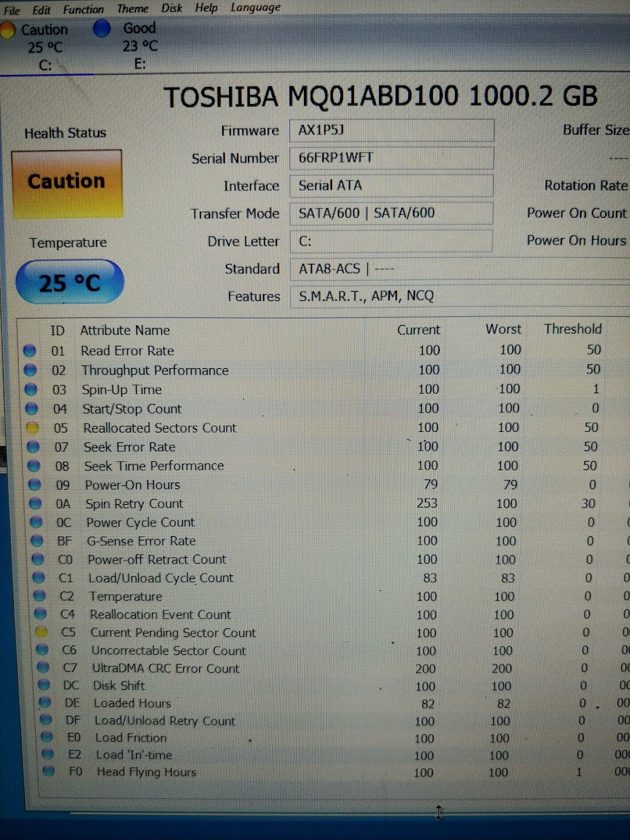Click yellow status dot for Current Pending Sector Count

[x=41, y=632]
